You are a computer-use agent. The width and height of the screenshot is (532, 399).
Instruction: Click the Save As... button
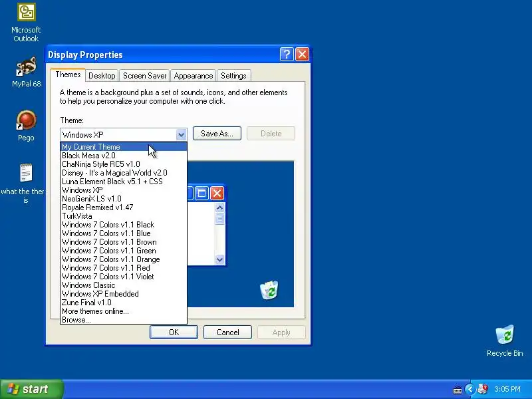pyautogui.click(x=217, y=134)
